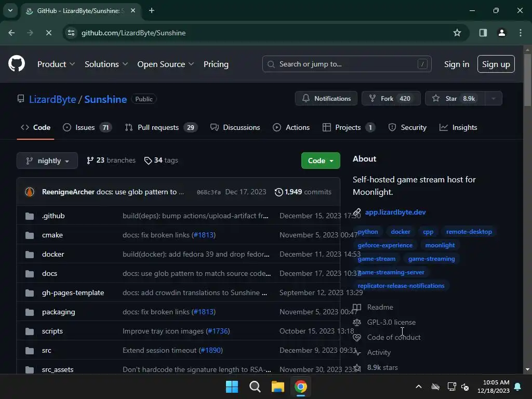Open the src_assets folder
The height and width of the screenshot is (399, 532).
pos(58,369)
